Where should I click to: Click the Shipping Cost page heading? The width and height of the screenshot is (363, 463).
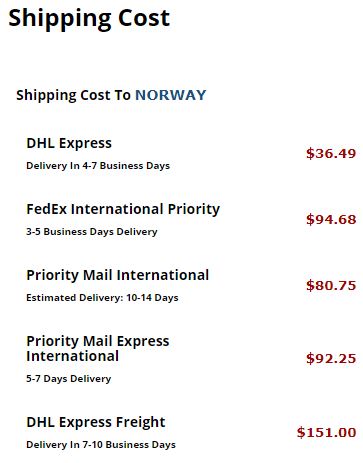point(89,18)
